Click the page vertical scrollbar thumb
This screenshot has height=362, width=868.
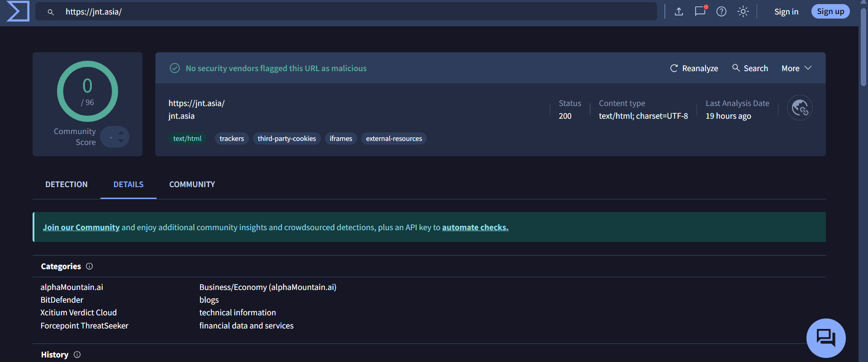[x=863, y=46]
